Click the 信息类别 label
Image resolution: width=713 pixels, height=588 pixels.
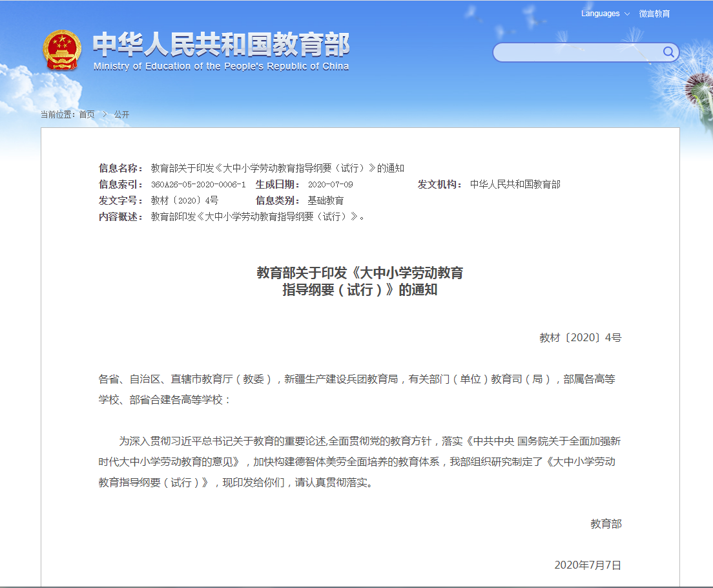pos(277,200)
